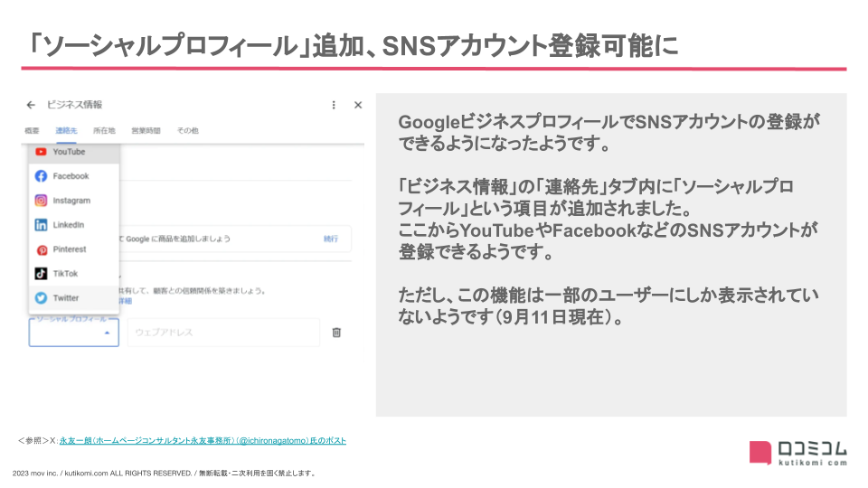Switch to the 所在地 tab

(x=104, y=130)
